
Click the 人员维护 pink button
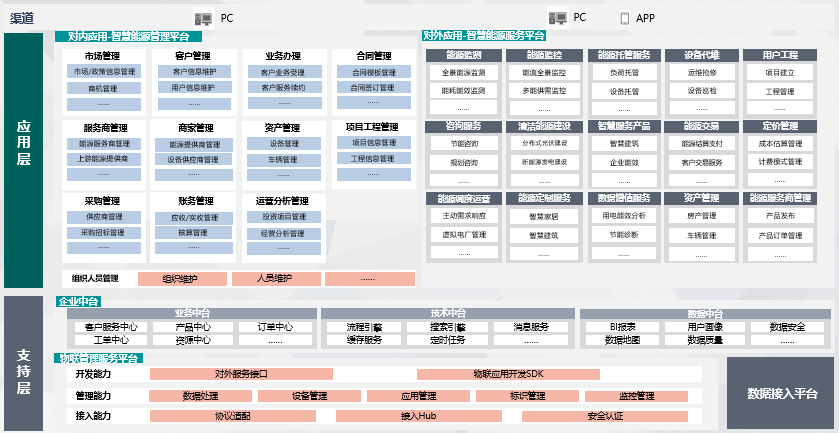point(276,279)
